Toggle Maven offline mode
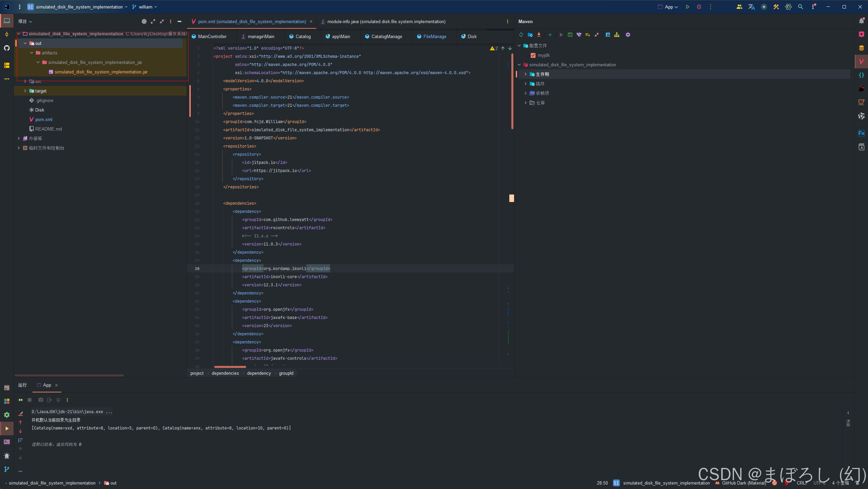868x489 pixels. (579, 35)
